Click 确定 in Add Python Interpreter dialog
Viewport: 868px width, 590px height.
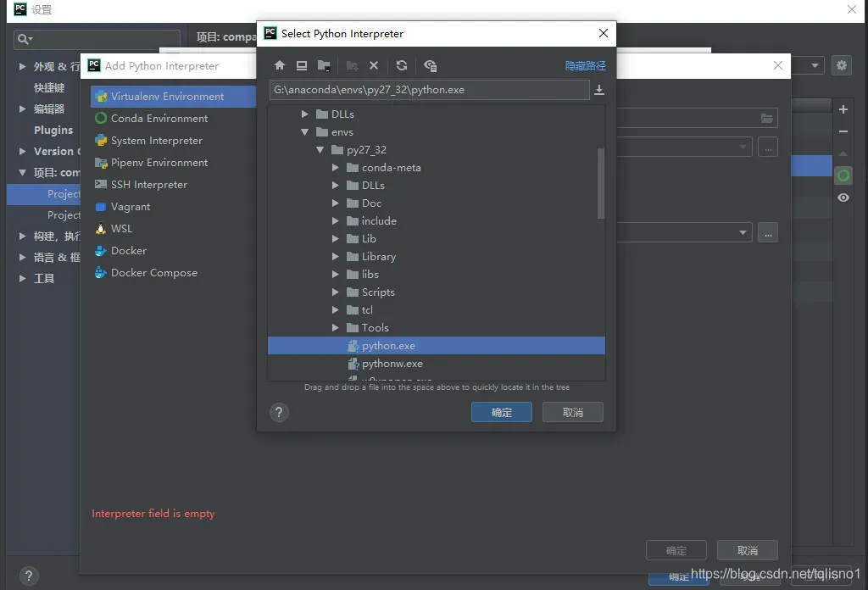(x=676, y=551)
